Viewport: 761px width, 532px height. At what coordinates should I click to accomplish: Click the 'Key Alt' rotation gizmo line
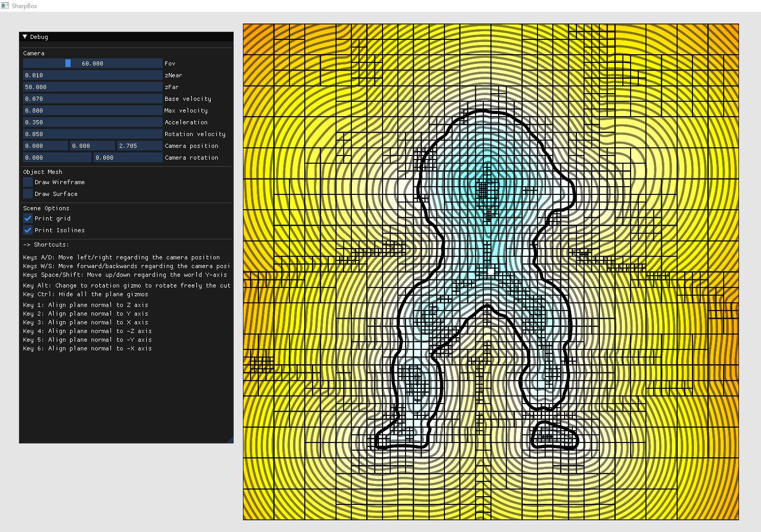127,285
